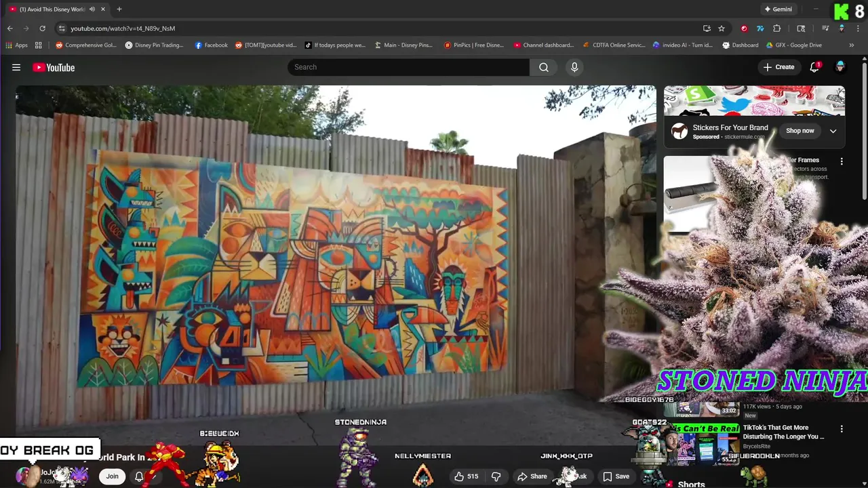Expand the Stickers For Your Brand ad chevron
Image resolution: width=868 pixels, height=488 pixels.
coord(833,131)
